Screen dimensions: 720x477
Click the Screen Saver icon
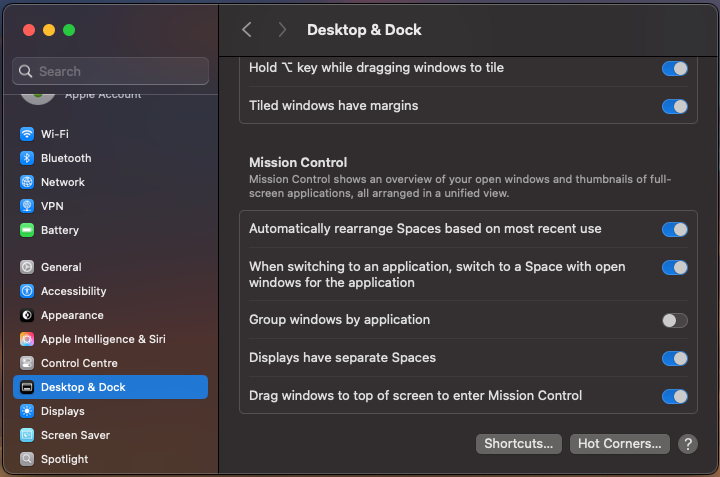[x=27, y=435]
